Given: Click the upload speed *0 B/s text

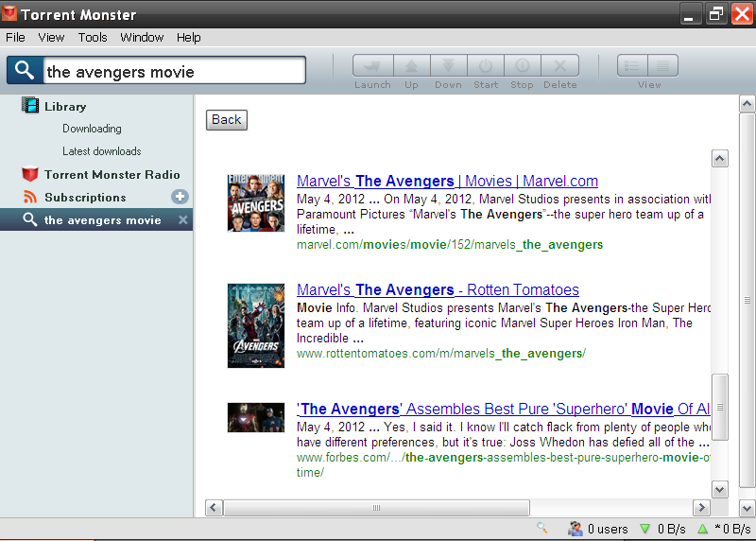Looking at the screenshot, I should 732,529.
